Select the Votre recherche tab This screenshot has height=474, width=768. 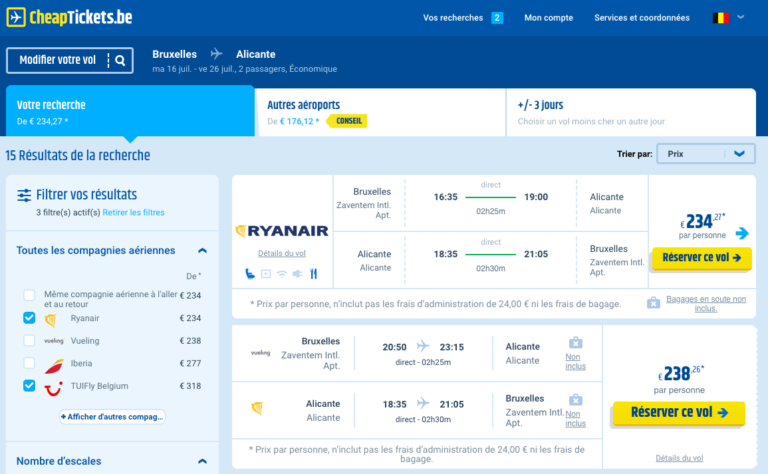[x=130, y=112]
